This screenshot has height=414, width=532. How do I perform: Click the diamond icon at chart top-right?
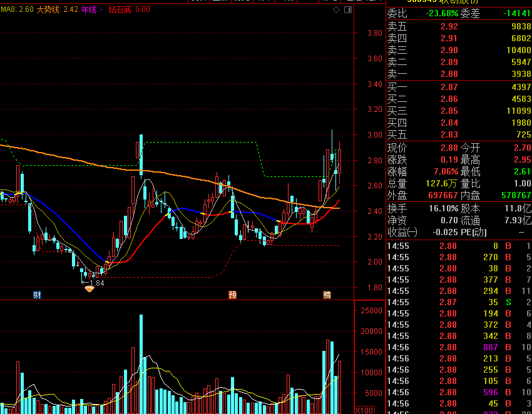coord(336,10)
